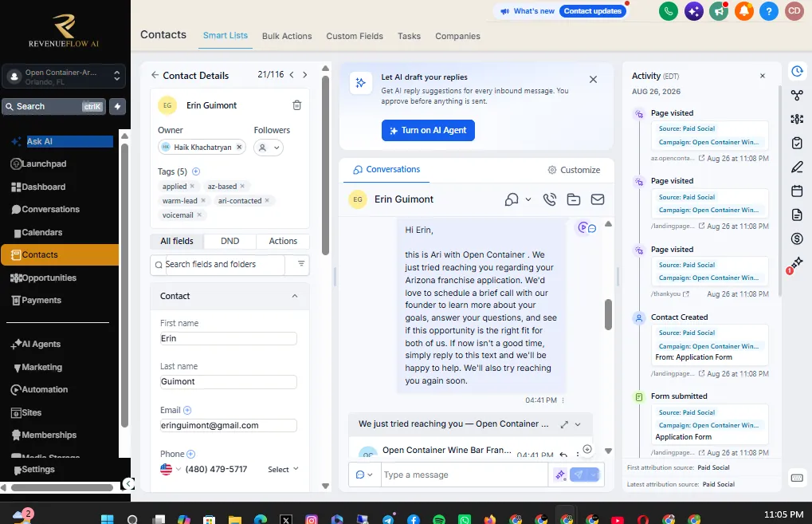Remove owner Haik Khachatryan
Viewport: 812px width, 524px height.
[239, 148]
